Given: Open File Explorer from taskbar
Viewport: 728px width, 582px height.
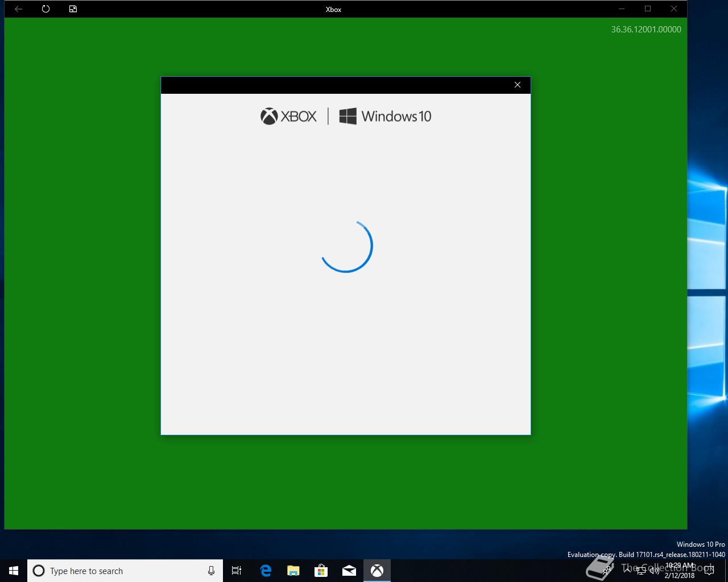Looking at the screenshot, I should [x=293, y=571].
